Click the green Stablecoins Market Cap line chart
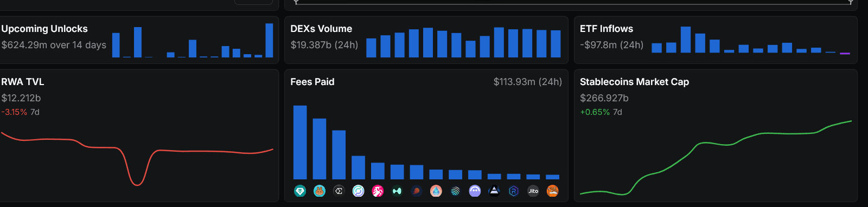Image resolution: width=868 pixels, height=207 pixels. point(716,157)
